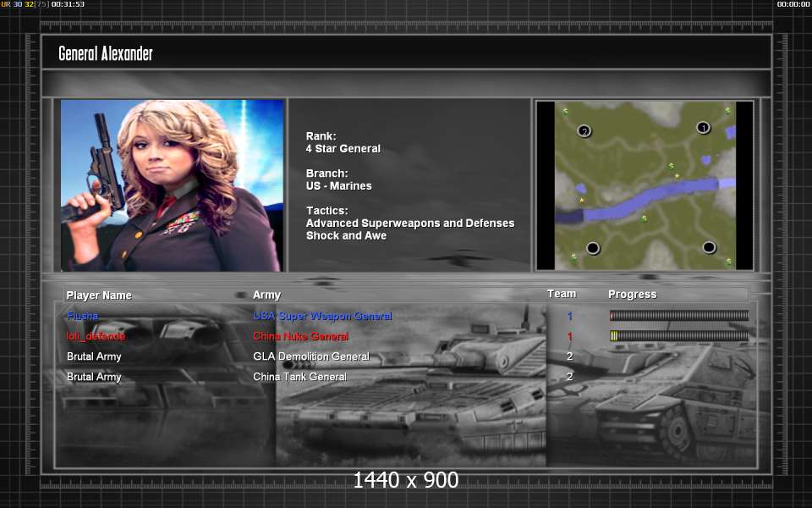Click the USA Super Weapon General entry
Image resolution: width=812 pixels, height=508 pixels.
pos(322,316)
